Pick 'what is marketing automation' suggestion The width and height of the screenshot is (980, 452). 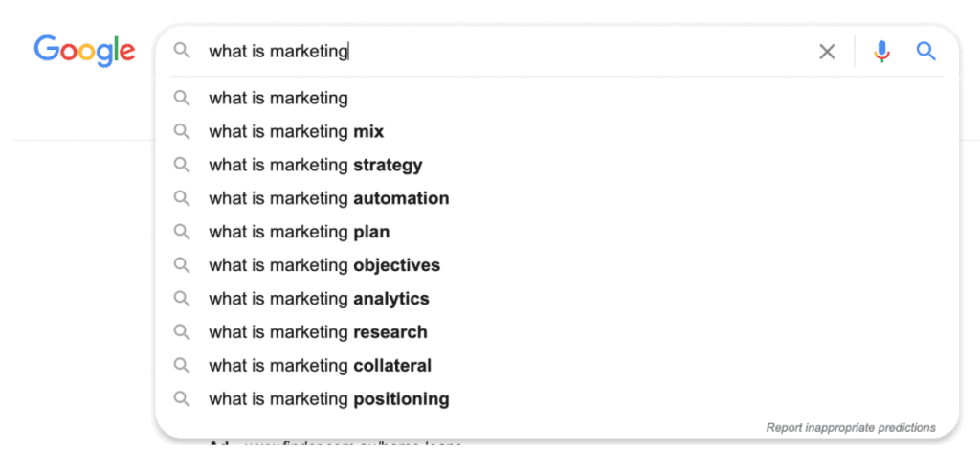328,198
